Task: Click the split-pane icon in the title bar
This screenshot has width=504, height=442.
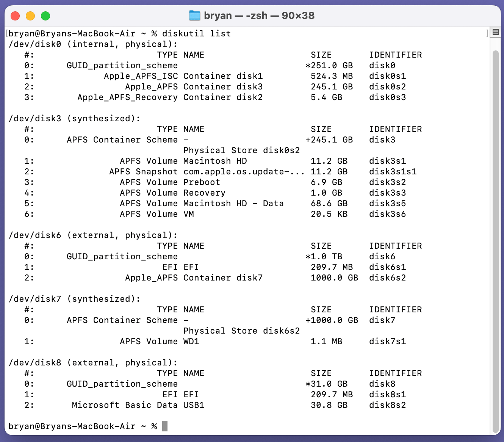Action: pos(495,32)
